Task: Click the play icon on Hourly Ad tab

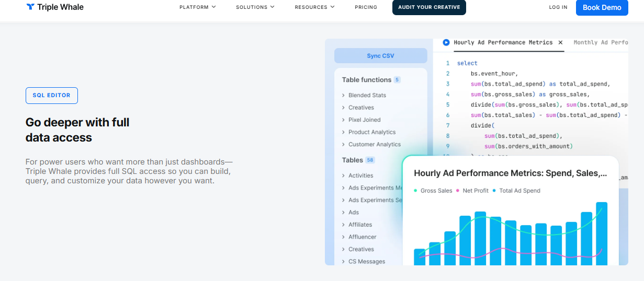Action: (x=446, y=42)
